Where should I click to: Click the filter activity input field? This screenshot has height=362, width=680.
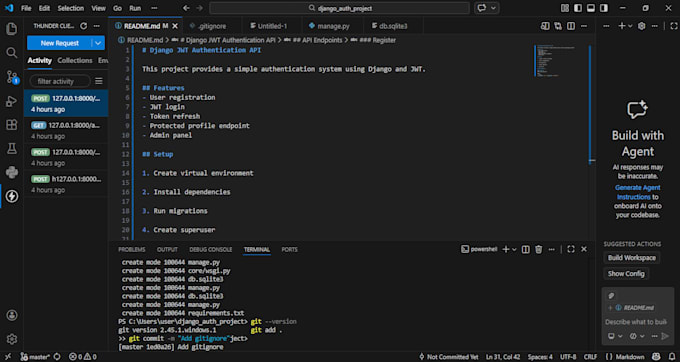coord(60,81)
